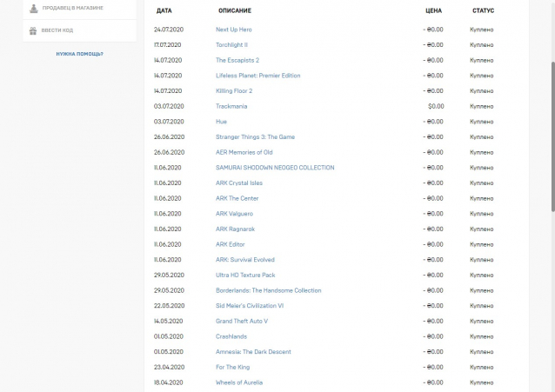Screen dimensions: 555x392
Task: Click For The King link
Action: pos(232,368)
